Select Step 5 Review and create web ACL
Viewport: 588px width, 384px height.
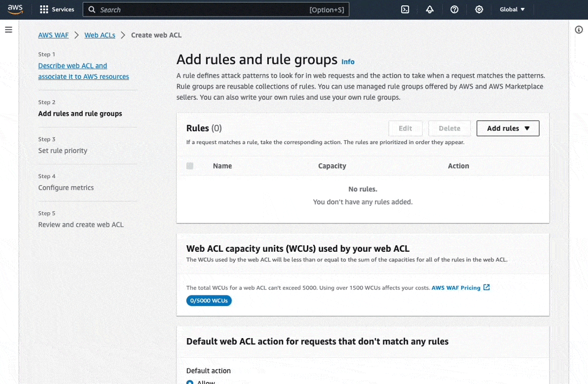pyautogui.click(x=81, y=225)
